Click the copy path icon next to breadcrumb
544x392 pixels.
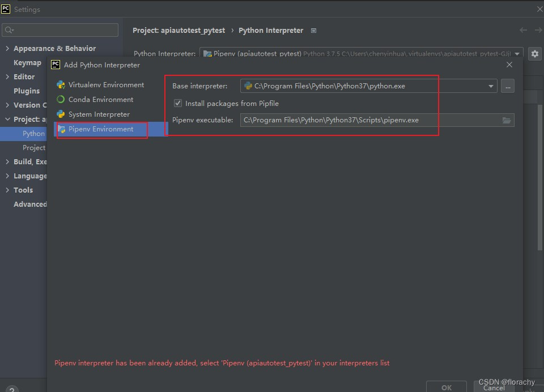tap(313, 31)
